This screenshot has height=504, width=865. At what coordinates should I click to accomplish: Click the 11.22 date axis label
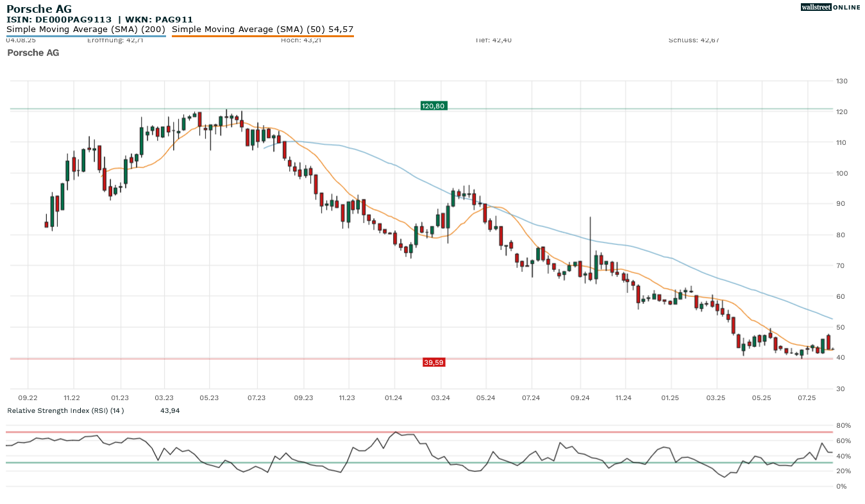[x=72, y=398]
